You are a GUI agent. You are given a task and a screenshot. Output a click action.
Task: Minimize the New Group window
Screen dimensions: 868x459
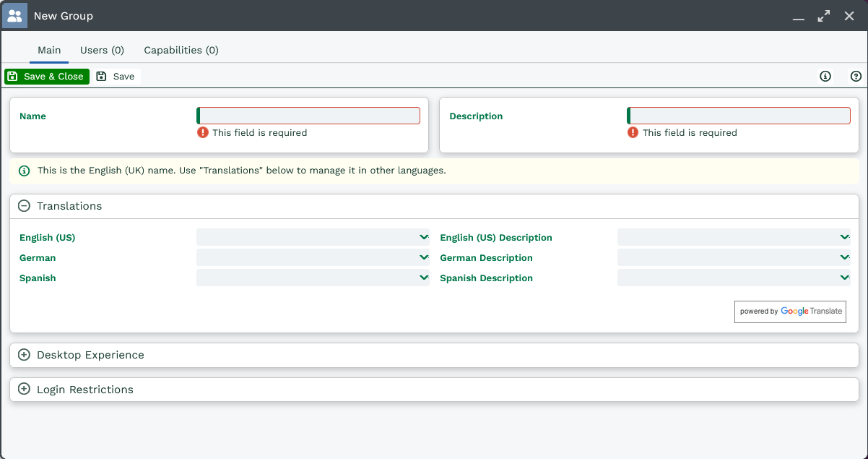tap(798, 17)
